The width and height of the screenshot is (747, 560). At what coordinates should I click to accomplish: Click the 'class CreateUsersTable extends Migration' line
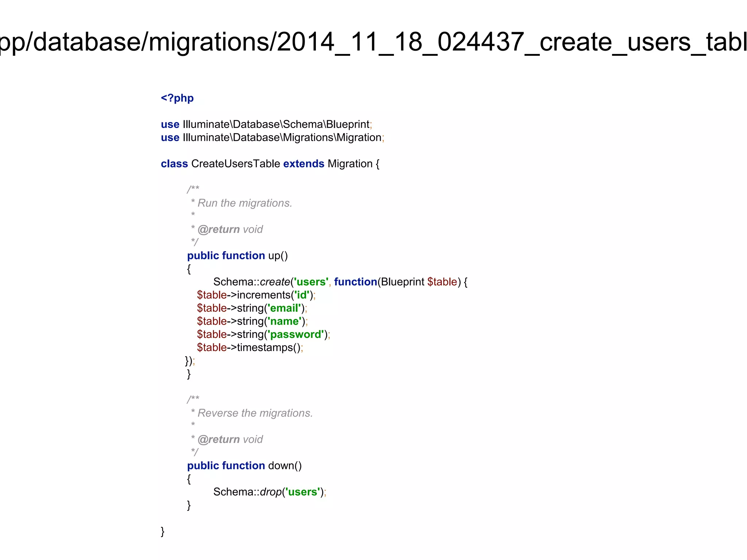(x=270, y=164)
